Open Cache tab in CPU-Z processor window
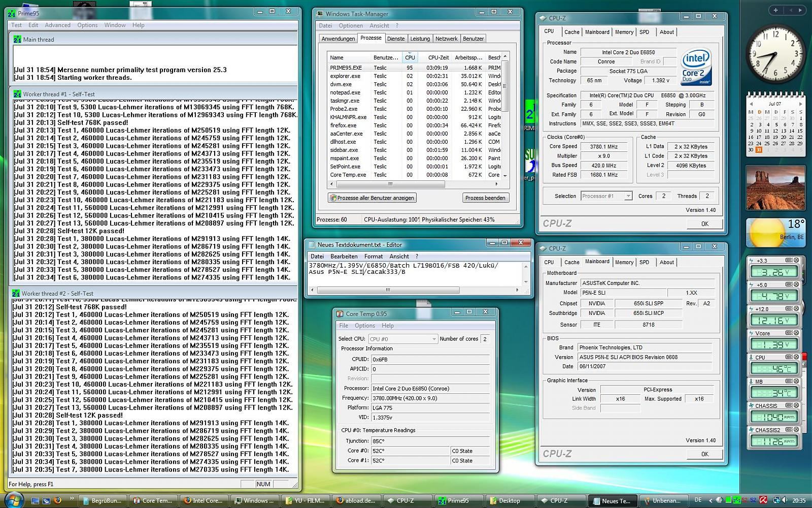 tap(571, 32)
